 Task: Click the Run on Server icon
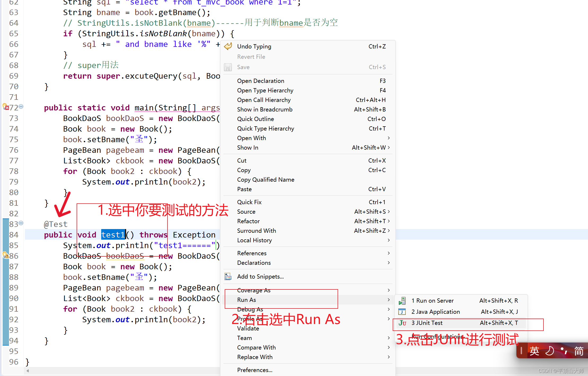402,301
